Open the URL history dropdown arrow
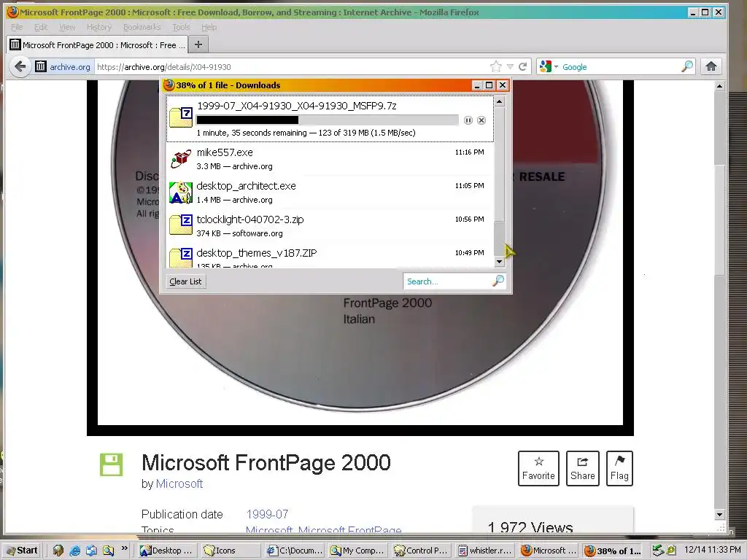 point(510,66)
